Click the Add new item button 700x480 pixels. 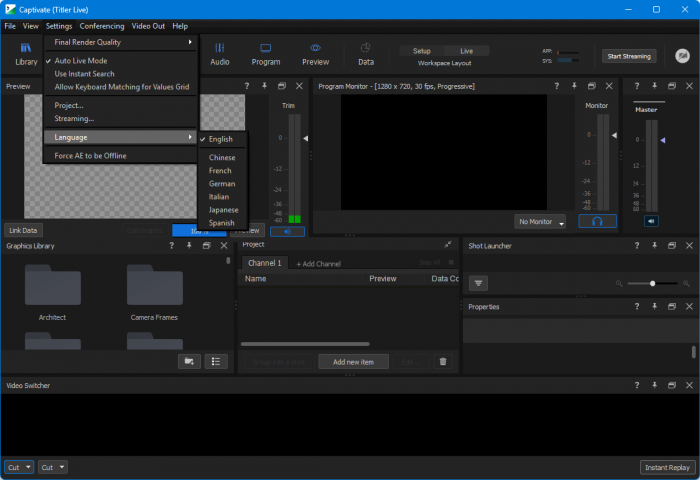pos(353,361)
